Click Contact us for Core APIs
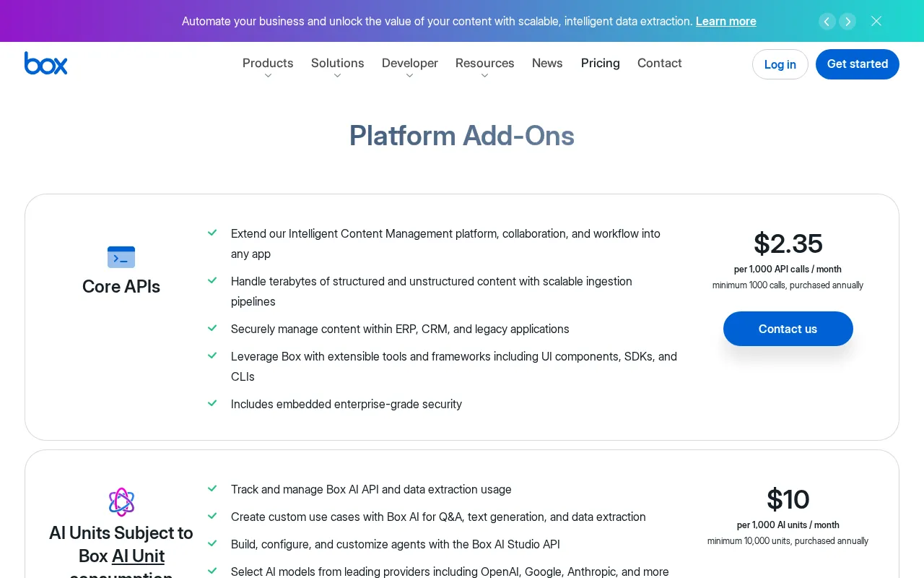The image size is (924, 578). tap(788, 329)
